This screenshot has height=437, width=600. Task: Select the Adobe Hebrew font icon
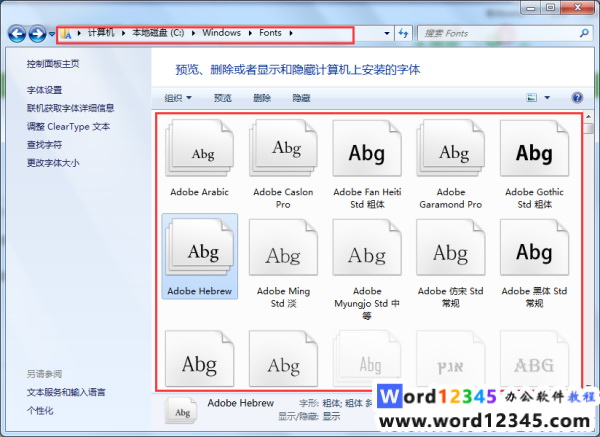click(x=199, y=247)
